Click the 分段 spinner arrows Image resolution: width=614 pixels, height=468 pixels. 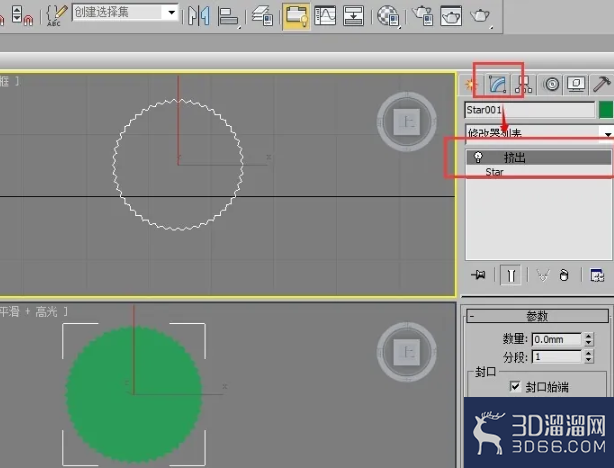pyautogui.click(x=589, y=357)
